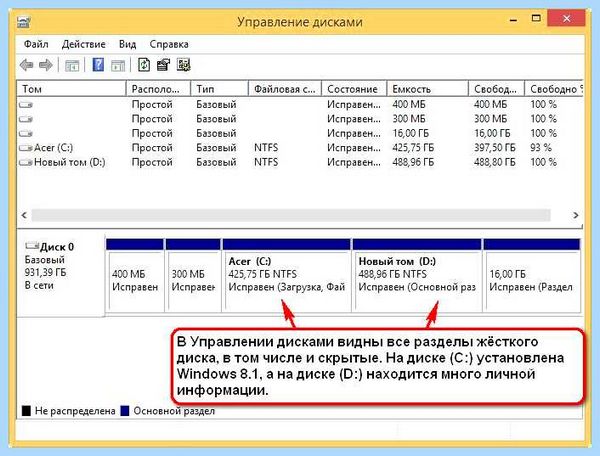600x456 pixels.
Task: Open the blue Help question-mark icon
Action: tap(98, 65)
